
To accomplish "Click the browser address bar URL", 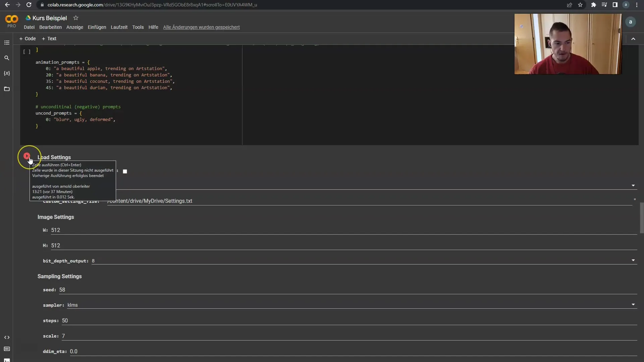I will [x=152, y=5].
